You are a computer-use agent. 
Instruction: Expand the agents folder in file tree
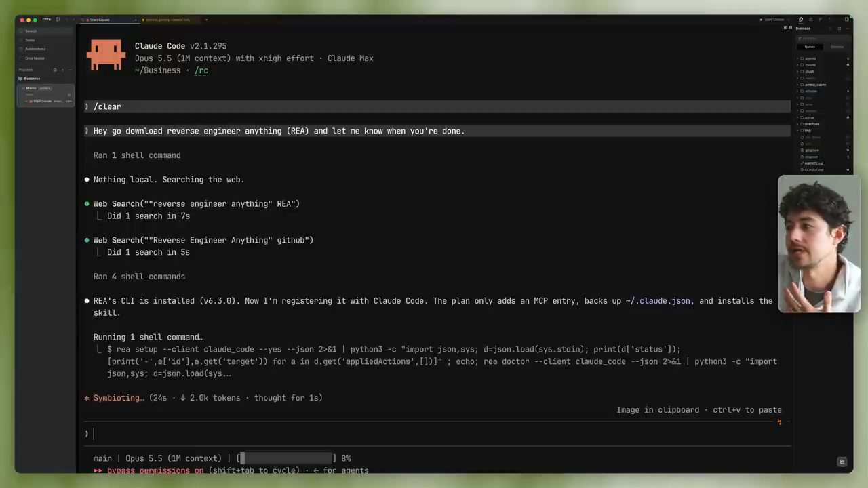(810, 58)
